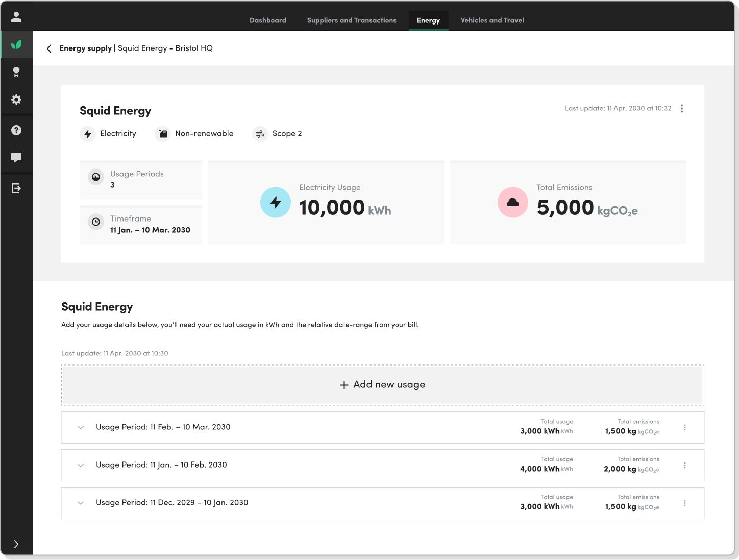Expand the sidebar using bottom chevron

[16, 544]
